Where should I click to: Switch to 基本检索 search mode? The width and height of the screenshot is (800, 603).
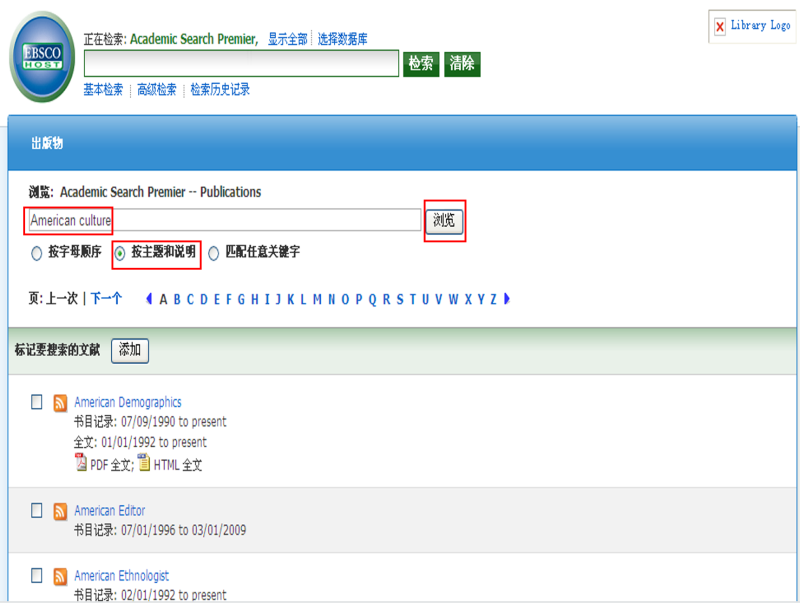[x=103, y=90]
